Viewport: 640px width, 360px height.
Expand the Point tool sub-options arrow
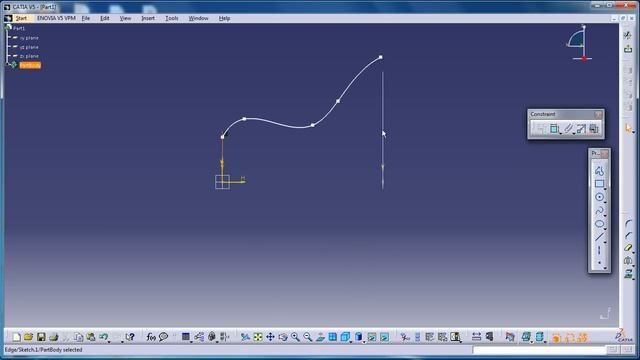pyautogui.click(x=605, y=268)
